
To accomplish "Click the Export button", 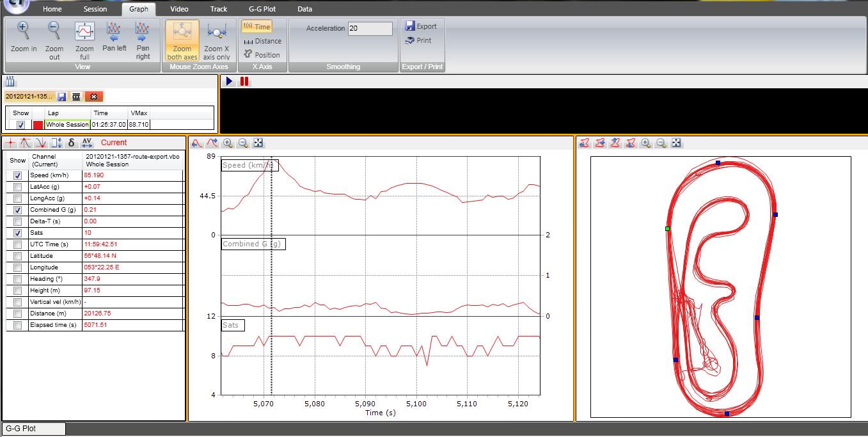I will click(x=421, y=26).
